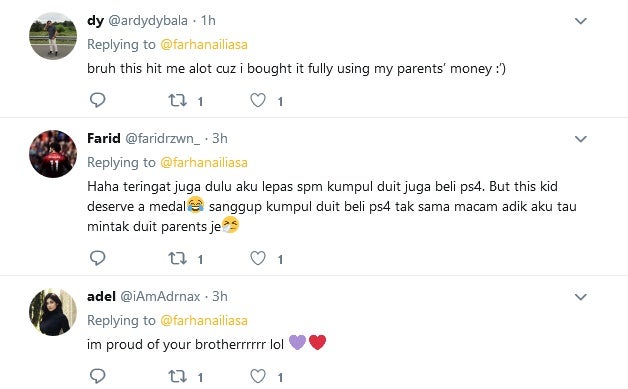Reply to dy's tweet about parents' money
628x389 pixels.
pos(97,100)
